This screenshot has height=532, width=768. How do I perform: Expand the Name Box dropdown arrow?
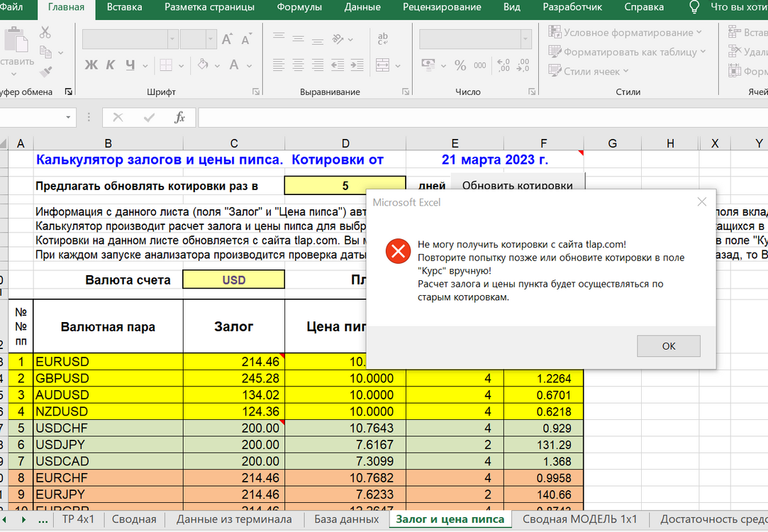68,118
